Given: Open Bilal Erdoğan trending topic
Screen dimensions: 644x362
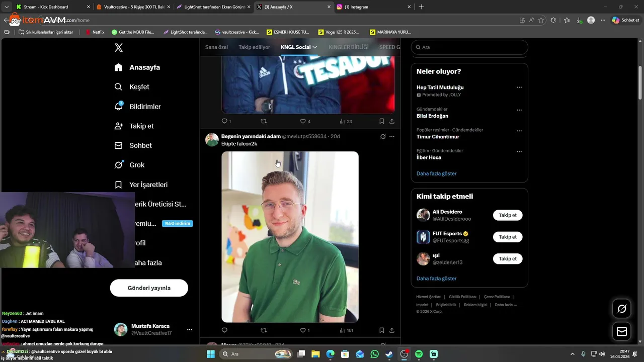Looking at the screenshot, I should pyautogui.click(x=432, y=116).
